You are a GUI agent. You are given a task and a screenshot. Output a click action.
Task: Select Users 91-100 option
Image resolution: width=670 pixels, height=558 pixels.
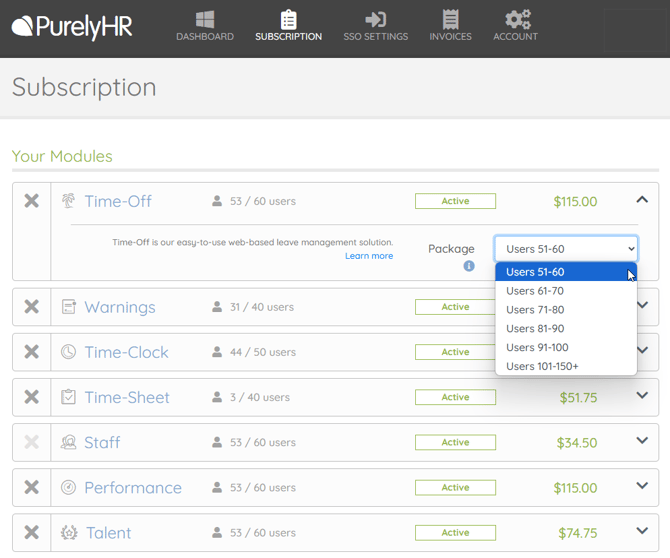click(566, 347)
